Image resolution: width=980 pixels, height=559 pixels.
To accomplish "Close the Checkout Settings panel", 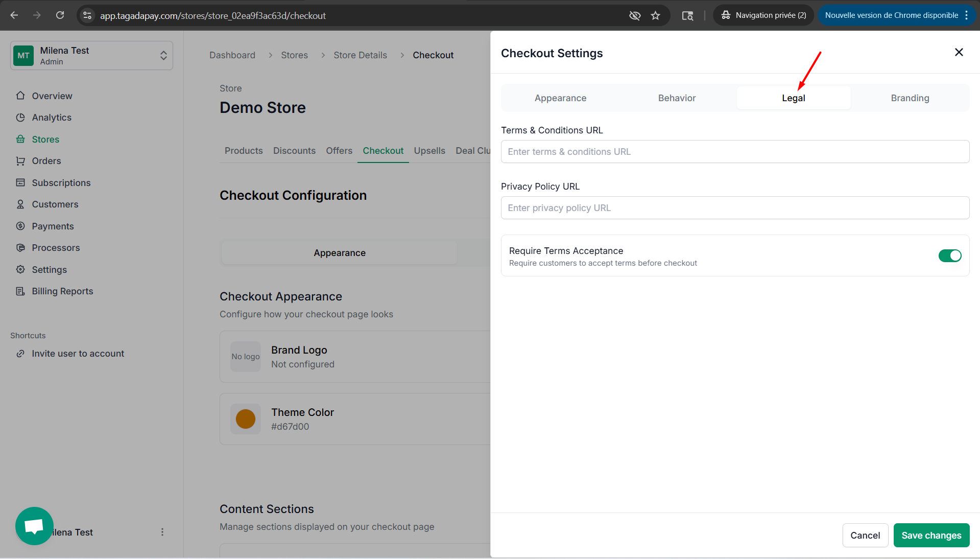I will (x=959, y=52).
